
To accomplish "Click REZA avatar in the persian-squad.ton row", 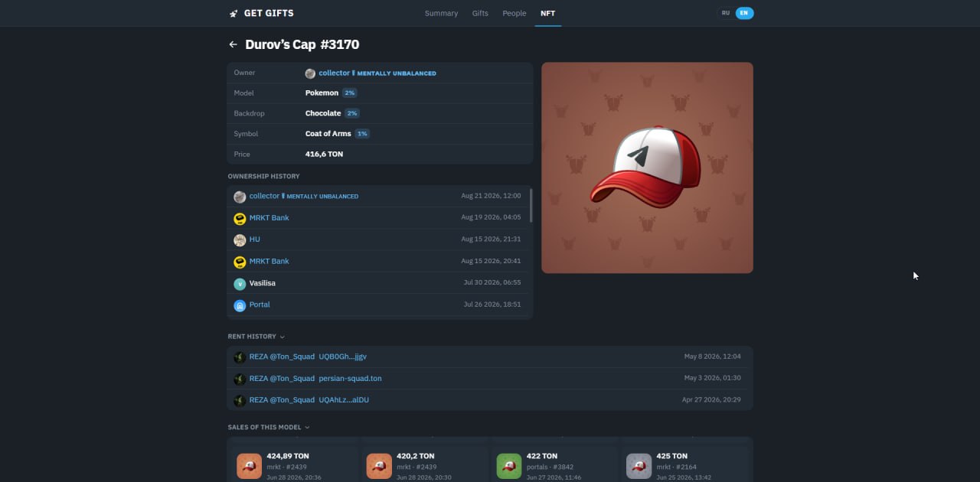I will click(240, 379).
